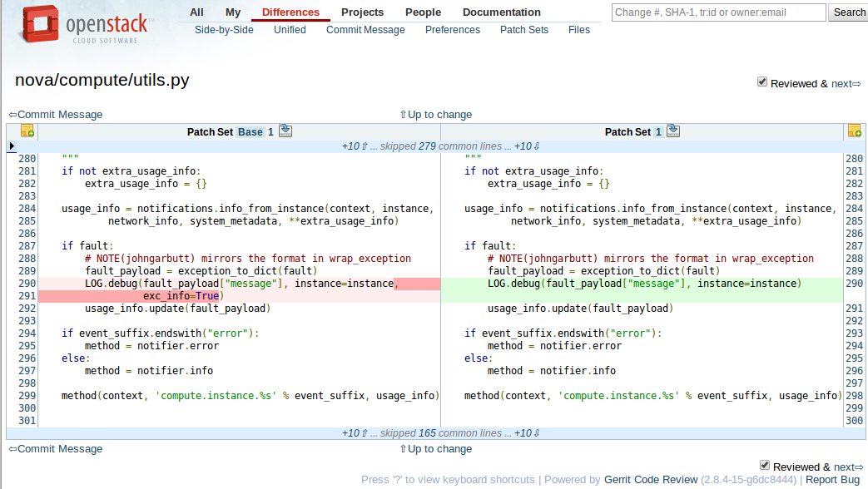Select Base patch set on left side
This screenshot has width=868, height=489.
250,132
